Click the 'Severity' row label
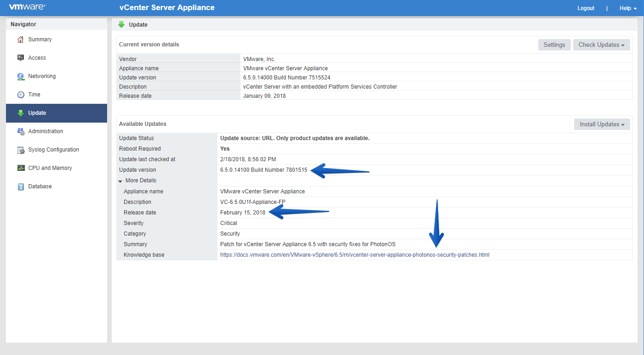The width and height of the screenshot is (644, 355). point(133,223)
